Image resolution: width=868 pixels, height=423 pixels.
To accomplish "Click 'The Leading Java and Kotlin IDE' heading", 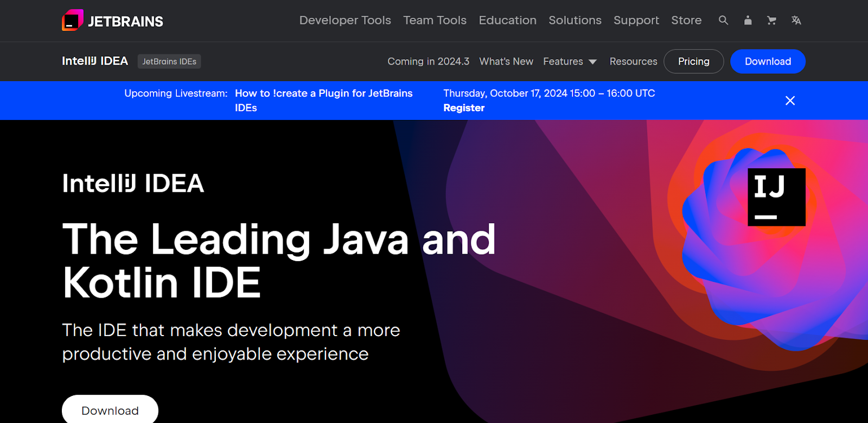I will (x=279, y=261).
